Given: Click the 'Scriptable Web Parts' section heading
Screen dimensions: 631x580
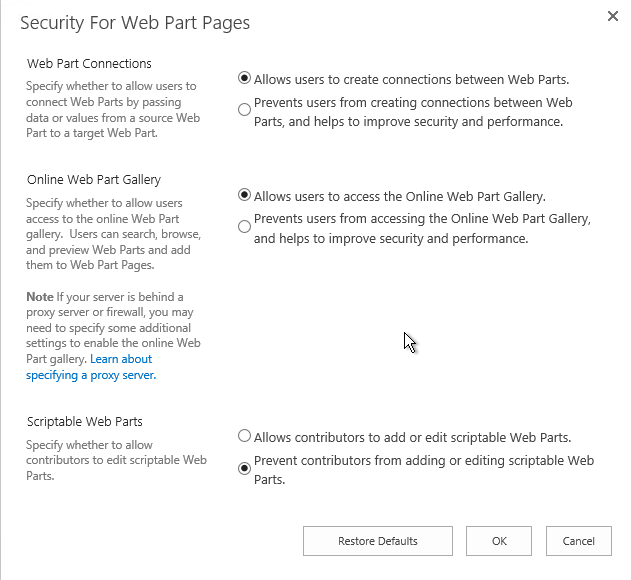Looking at the screenshot, I should (85, 422).
